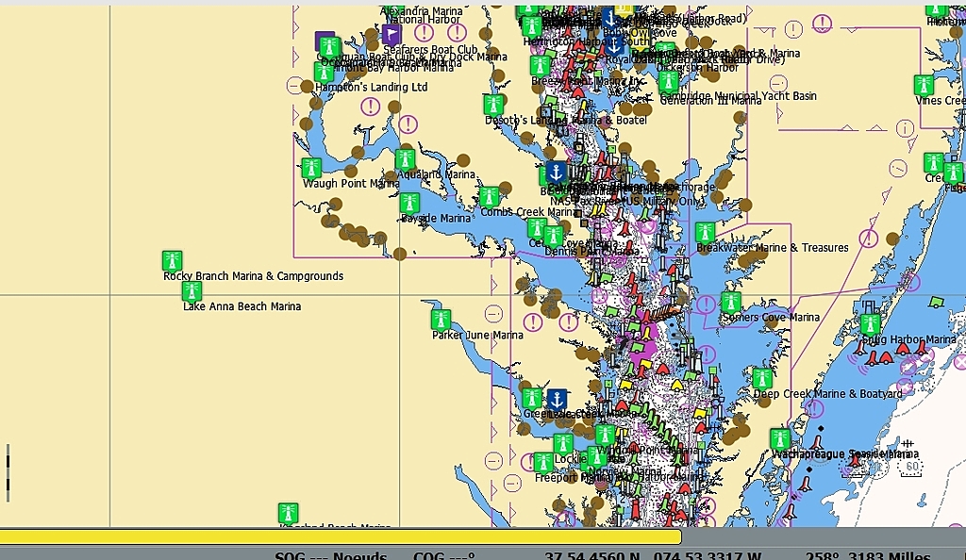Select the Dennis Point Marina green marker
966x560 pixels.
553,237
